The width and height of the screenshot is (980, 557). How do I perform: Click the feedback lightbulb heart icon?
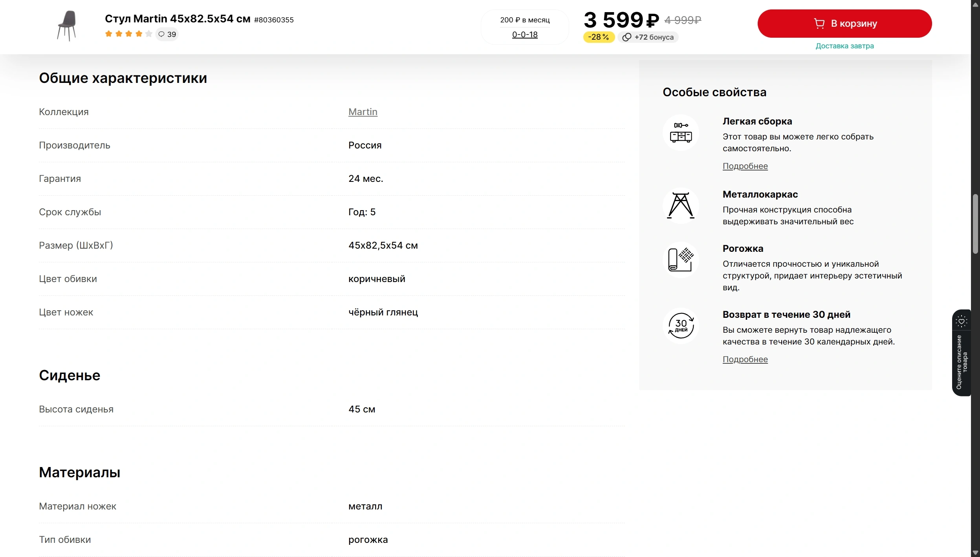click(x=962, y=321)
